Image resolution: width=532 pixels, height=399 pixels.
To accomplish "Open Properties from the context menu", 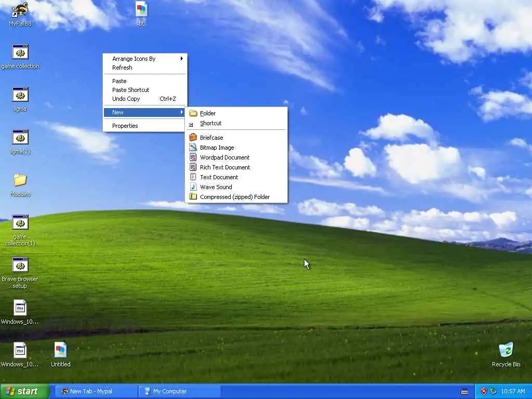I will (x=145, y=126).
